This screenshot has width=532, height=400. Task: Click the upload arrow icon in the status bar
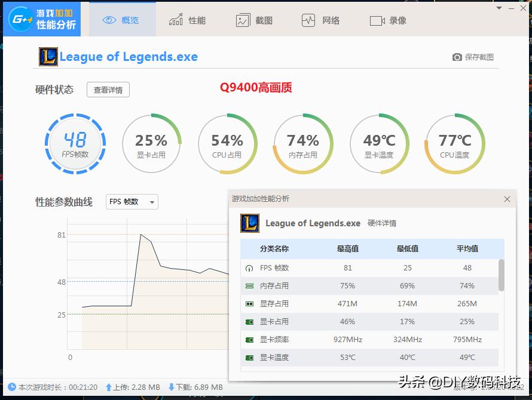108,387
